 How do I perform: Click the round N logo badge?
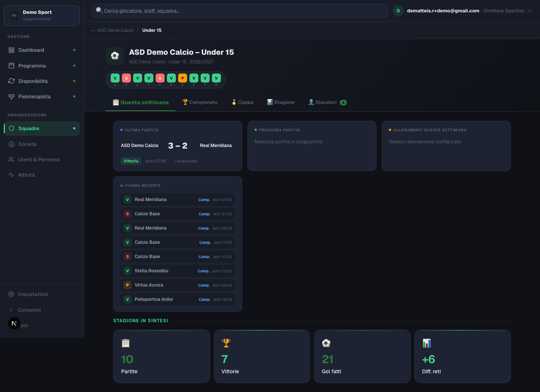pos(14,323)
